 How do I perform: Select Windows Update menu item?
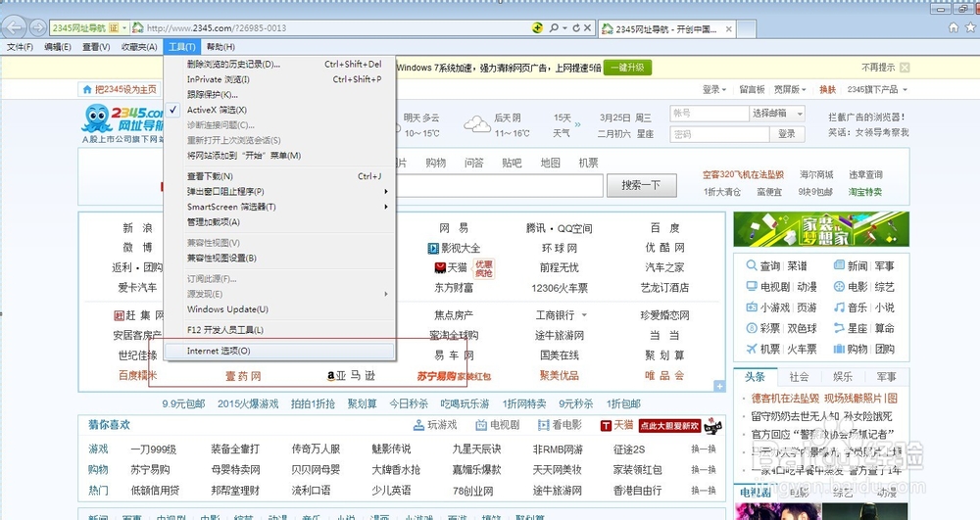coord(280,309)
